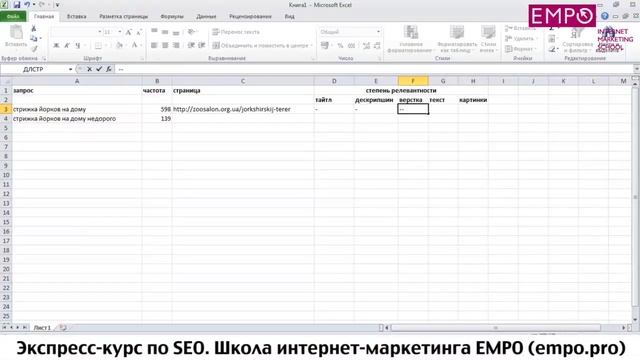Select cell with стрижка йорков на дому недорого
The image size is (640, 360).
click(x=77, y=118)
